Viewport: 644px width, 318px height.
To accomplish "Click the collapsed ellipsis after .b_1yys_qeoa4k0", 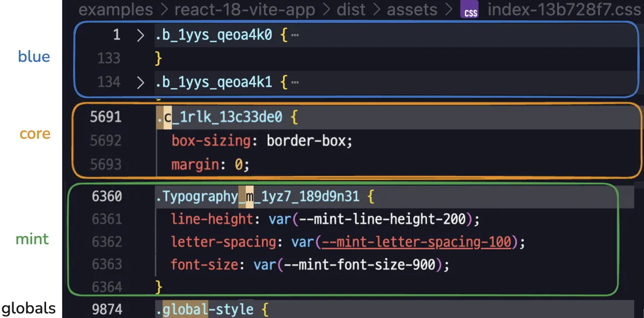I will pos(294,36).
